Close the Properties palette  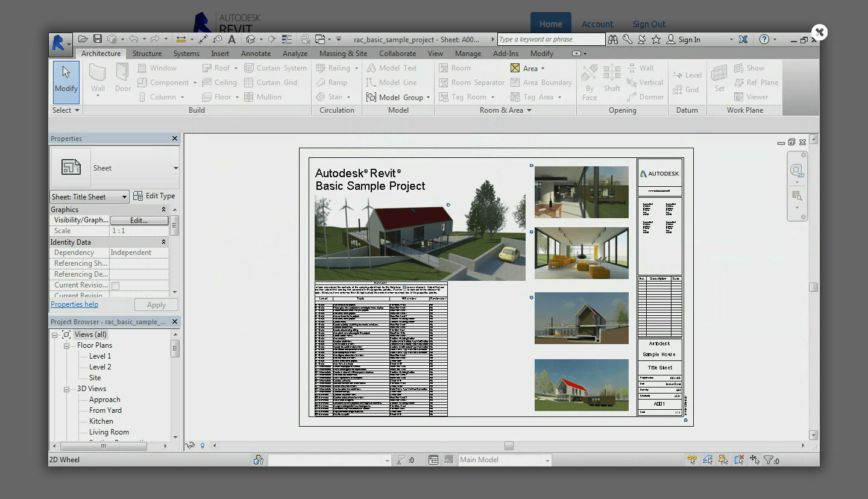(175, 139)
